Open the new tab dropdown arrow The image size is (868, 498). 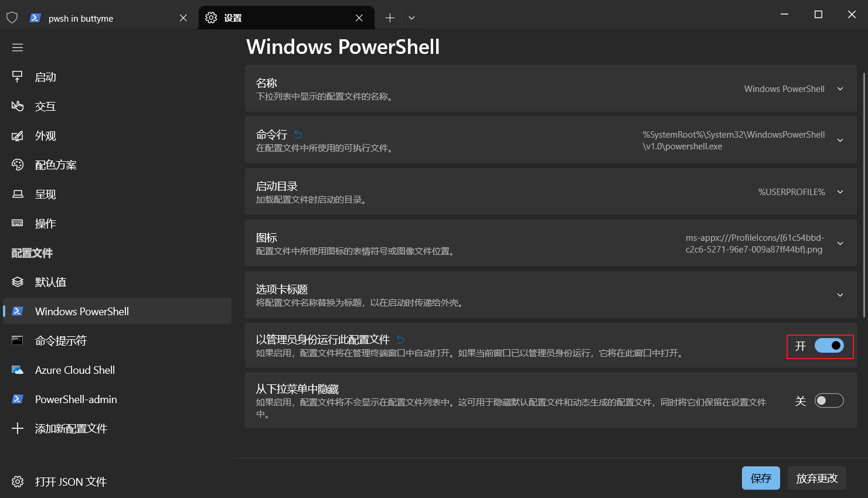click(x=411, y=18)
